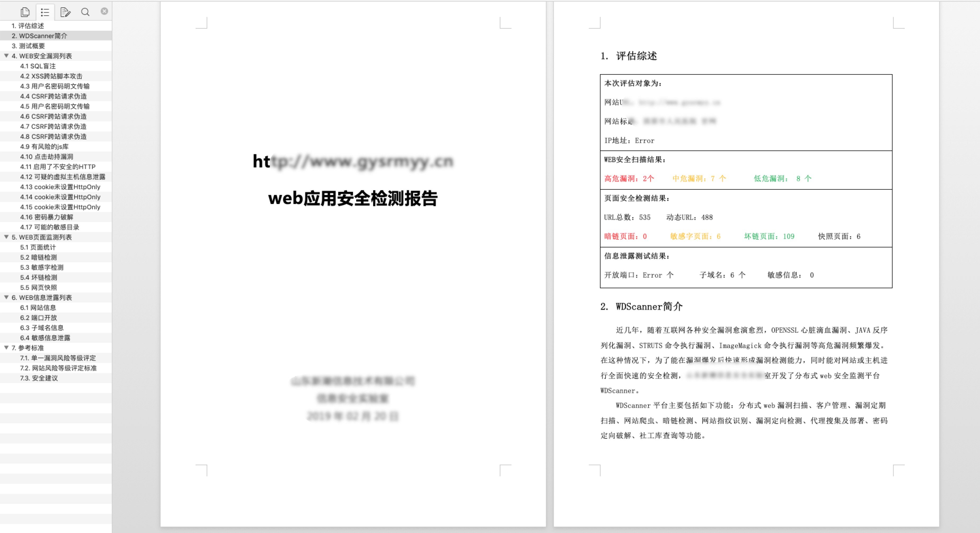
Task: Collapse the 5. WEB页面监测列表 section
Action: [x=6, y=237]
